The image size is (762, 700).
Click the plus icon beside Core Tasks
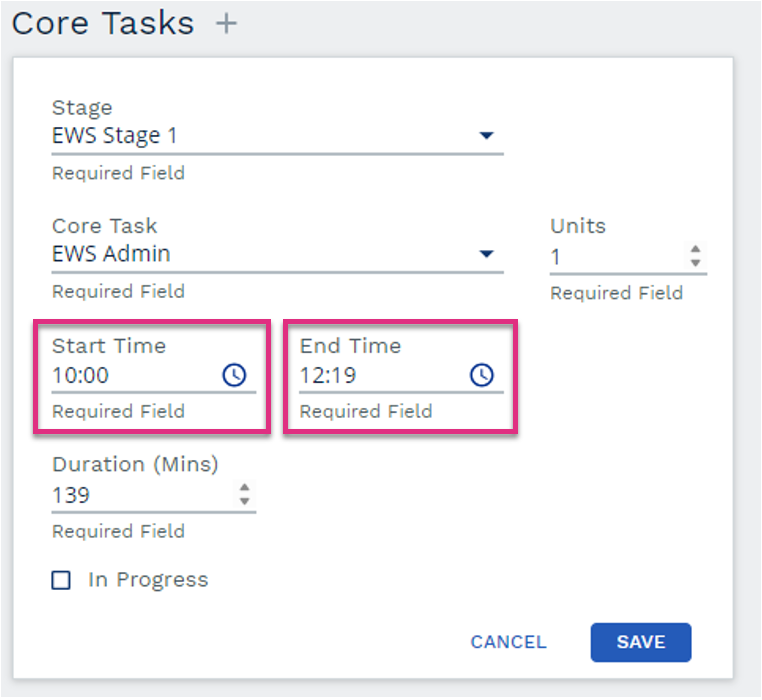(226, 24)
